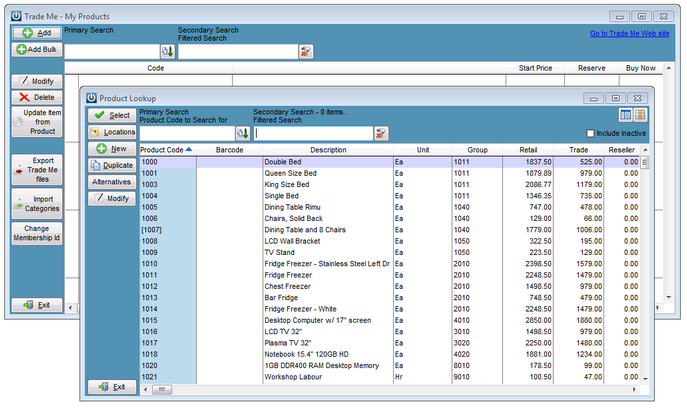Focus the Filtered Search field in Product Lookup

313,133
